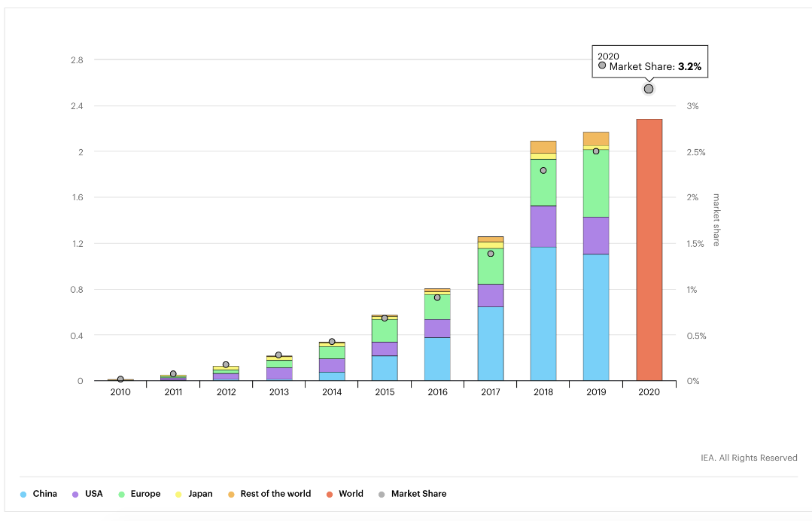Toggle Rest of the world legend entry
This screenshot has height=530, width=812.
(x=269, y=494)
